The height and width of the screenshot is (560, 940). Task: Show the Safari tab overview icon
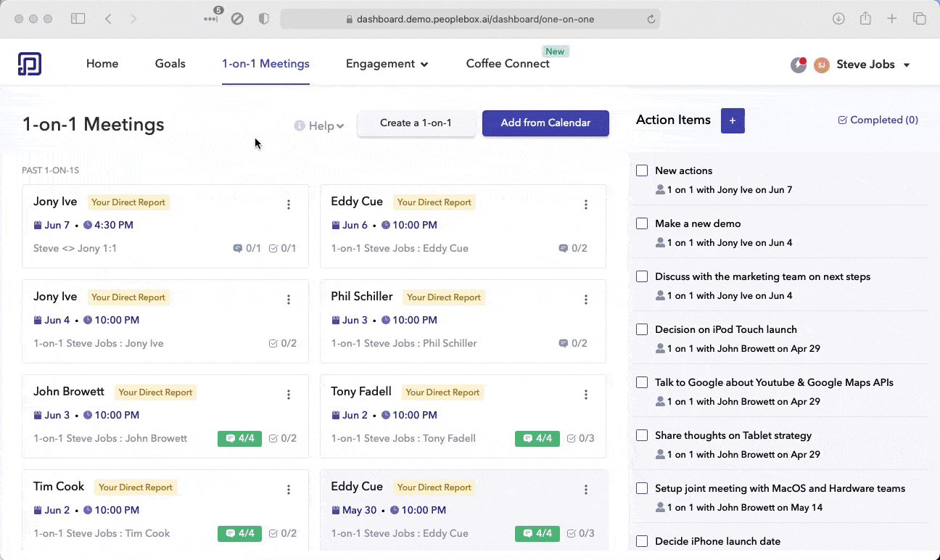(919, 19)
